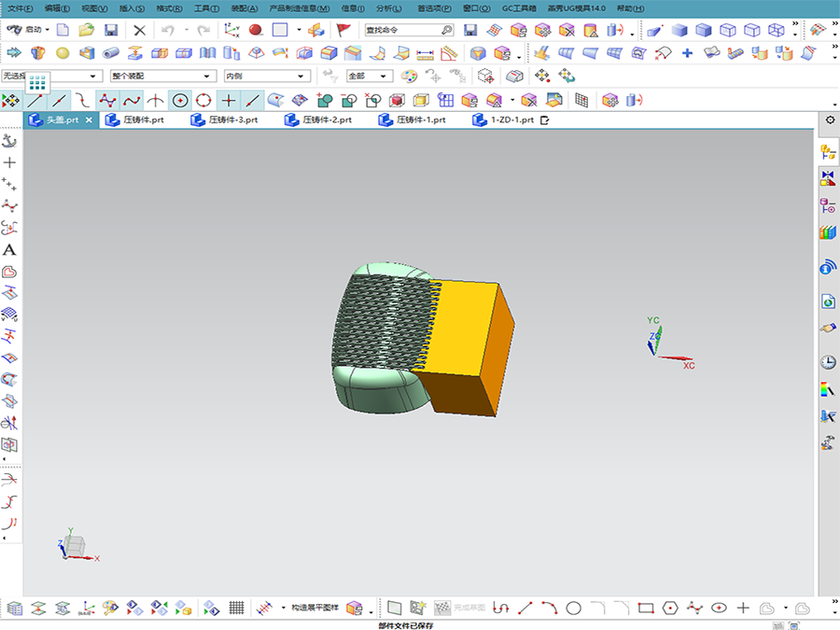
Task: Toggle the circle-center snap point option
Action: [x=179, y=100]
